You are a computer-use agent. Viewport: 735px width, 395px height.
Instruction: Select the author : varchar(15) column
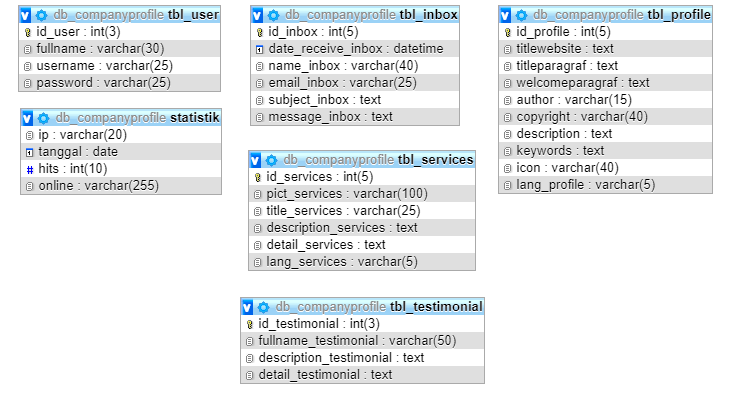(606, 100)
